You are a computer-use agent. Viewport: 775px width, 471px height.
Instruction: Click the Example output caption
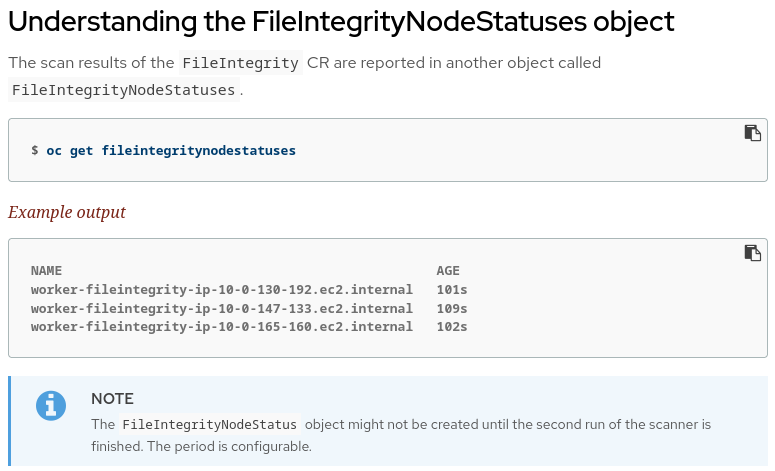click(67, 212)
